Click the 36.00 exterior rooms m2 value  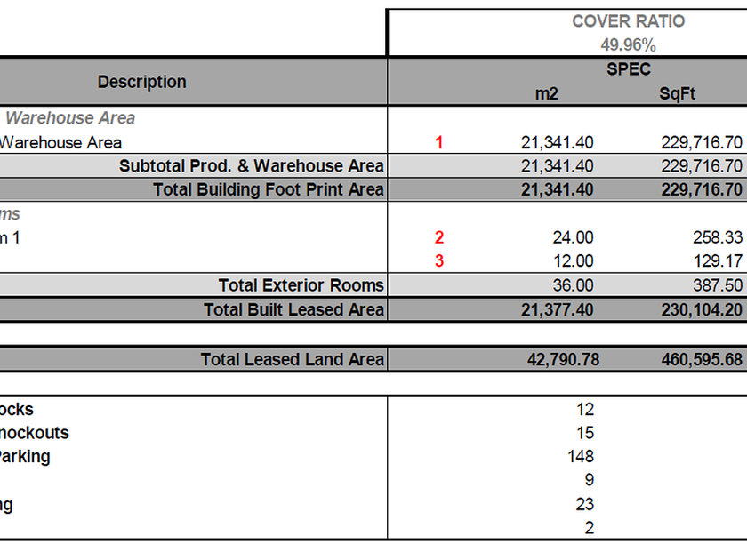point(573,285)
